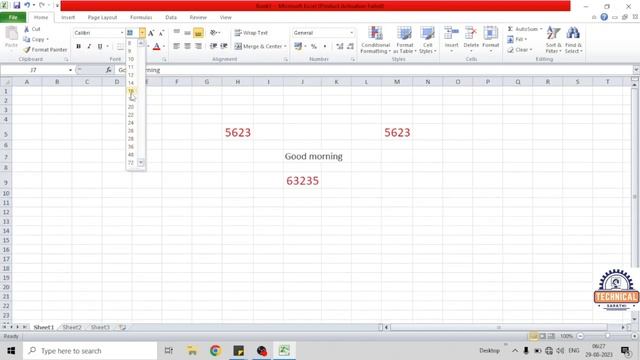Toggle Bottom Align (highlighted)
The width and height of the screenshot is (640, 360).
pos(198,33)
